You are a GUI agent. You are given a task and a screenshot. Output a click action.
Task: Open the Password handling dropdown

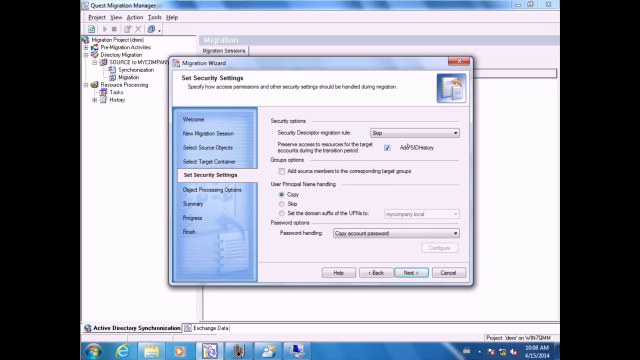coord(396,233)
